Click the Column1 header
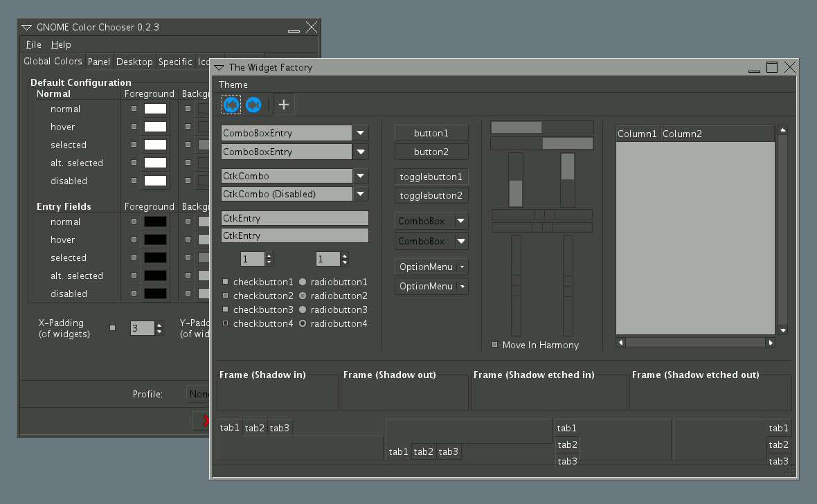817x504 pixels. 638,134
